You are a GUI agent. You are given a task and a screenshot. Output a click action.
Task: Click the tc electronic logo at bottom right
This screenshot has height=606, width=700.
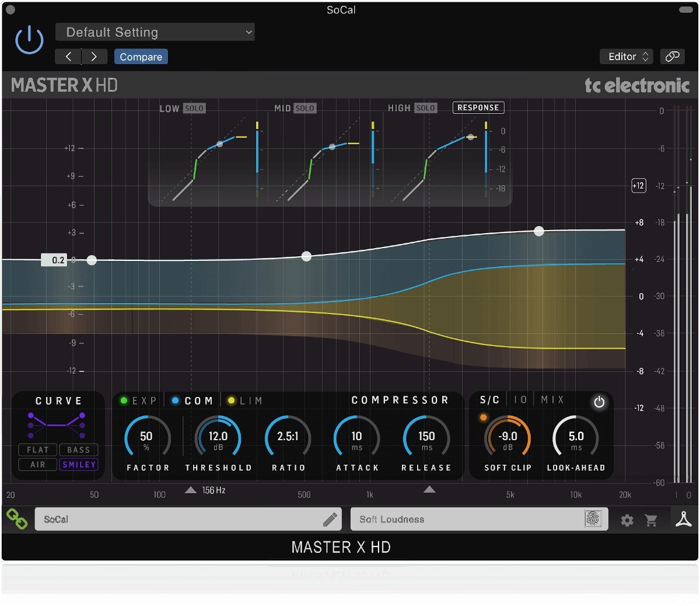[x=684, y=518]
